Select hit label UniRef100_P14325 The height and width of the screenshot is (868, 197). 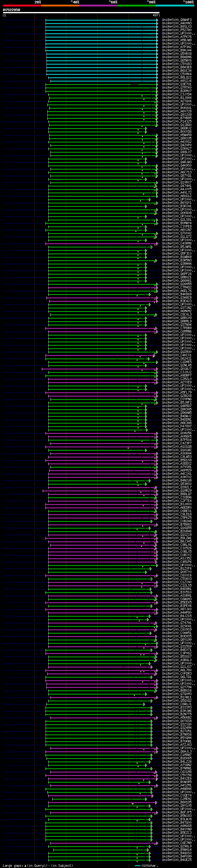pos(177,122)
